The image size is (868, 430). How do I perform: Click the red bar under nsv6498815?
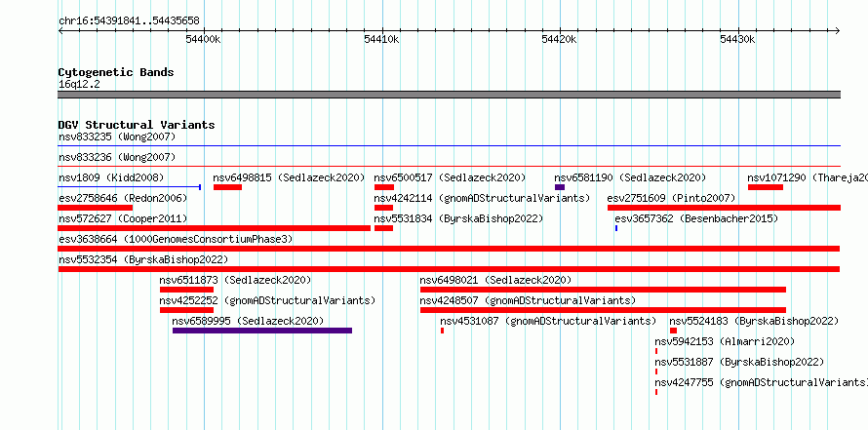coord(227,187)
